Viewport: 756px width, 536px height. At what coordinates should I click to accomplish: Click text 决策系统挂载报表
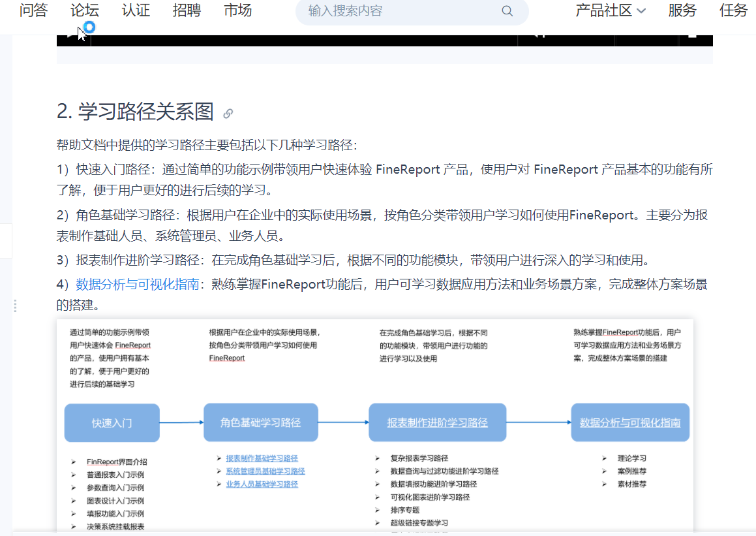point(115,527)
